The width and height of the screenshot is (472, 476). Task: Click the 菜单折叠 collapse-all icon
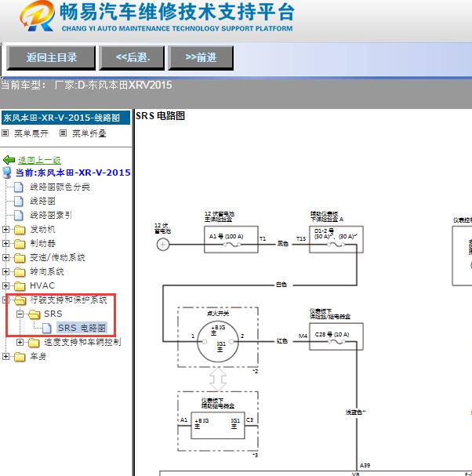pos(63,133)
